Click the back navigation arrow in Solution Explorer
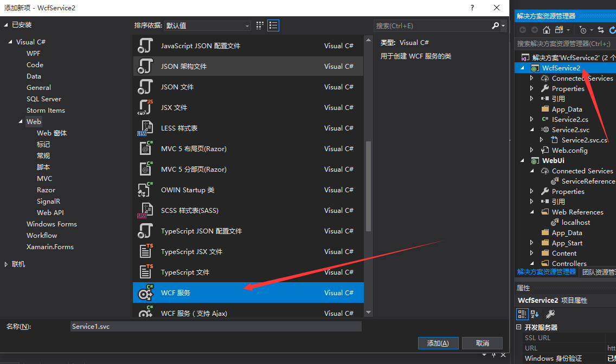This screenshot has width=616, height=364. (x=523, y=30)
